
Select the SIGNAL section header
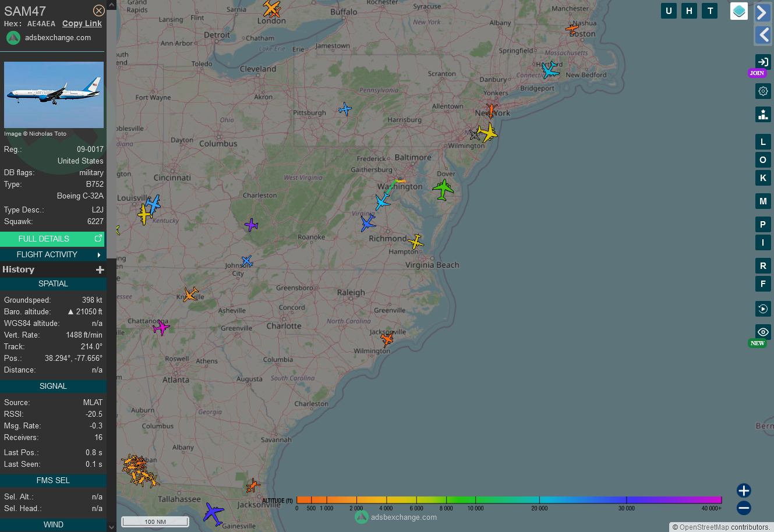53,386
